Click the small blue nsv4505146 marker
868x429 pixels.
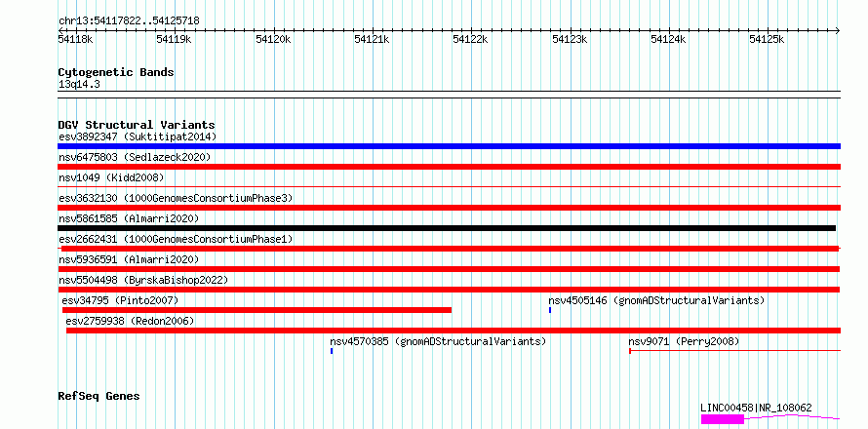550,310
